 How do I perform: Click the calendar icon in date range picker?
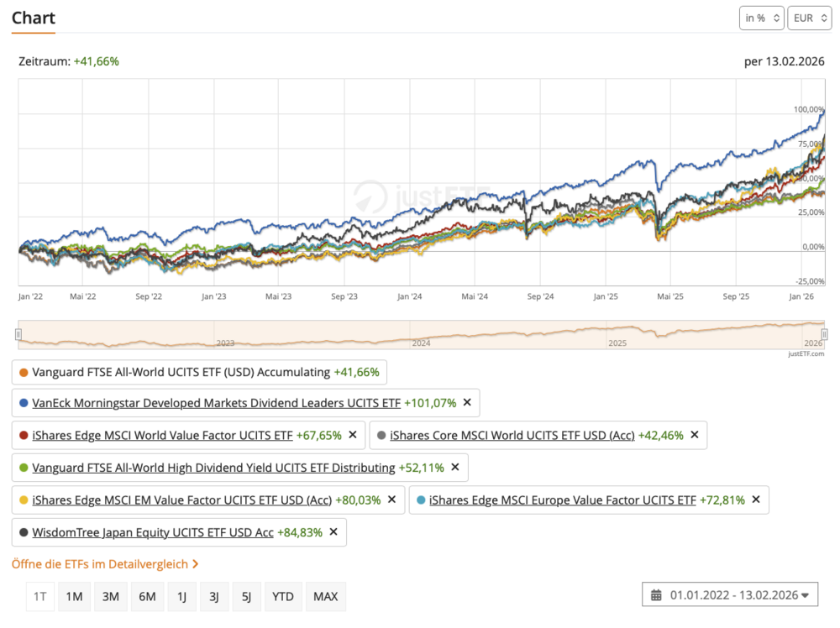[x=656, y=594]
